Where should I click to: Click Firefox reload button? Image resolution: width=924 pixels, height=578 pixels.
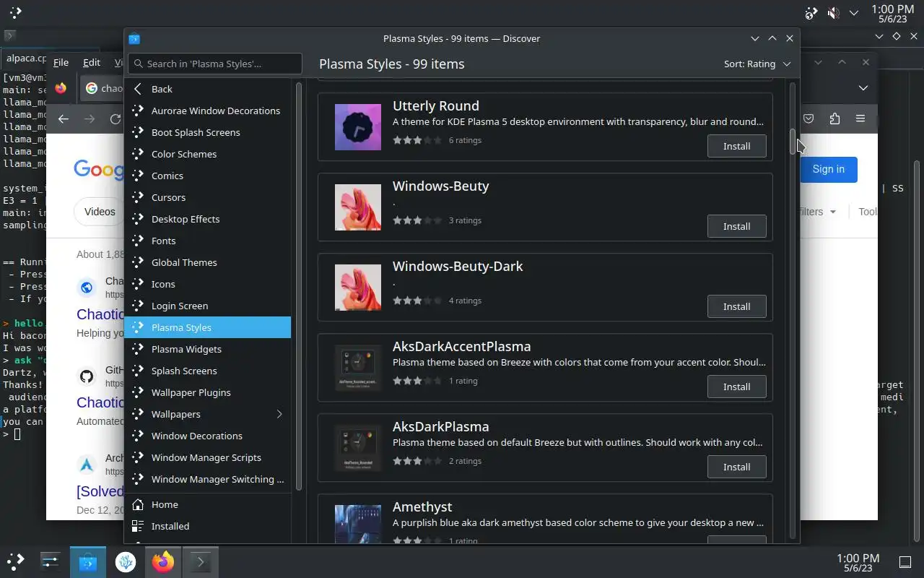115,119
